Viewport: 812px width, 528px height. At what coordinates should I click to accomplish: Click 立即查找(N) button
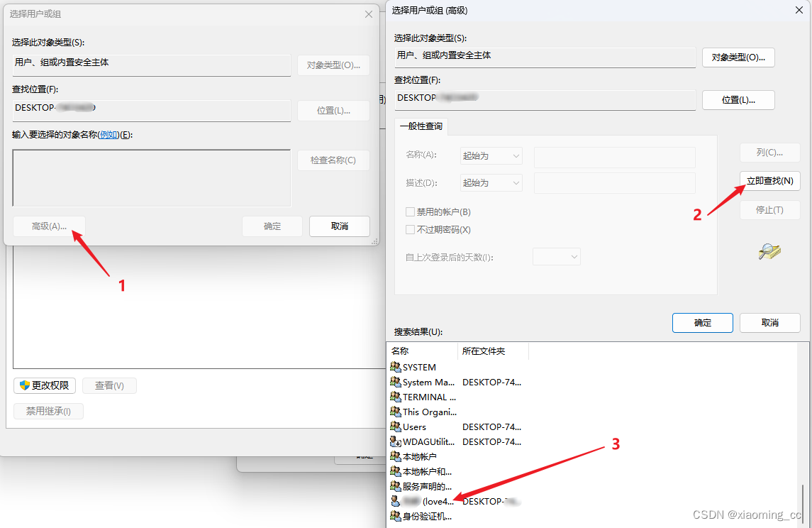click(x=769, y=181)
